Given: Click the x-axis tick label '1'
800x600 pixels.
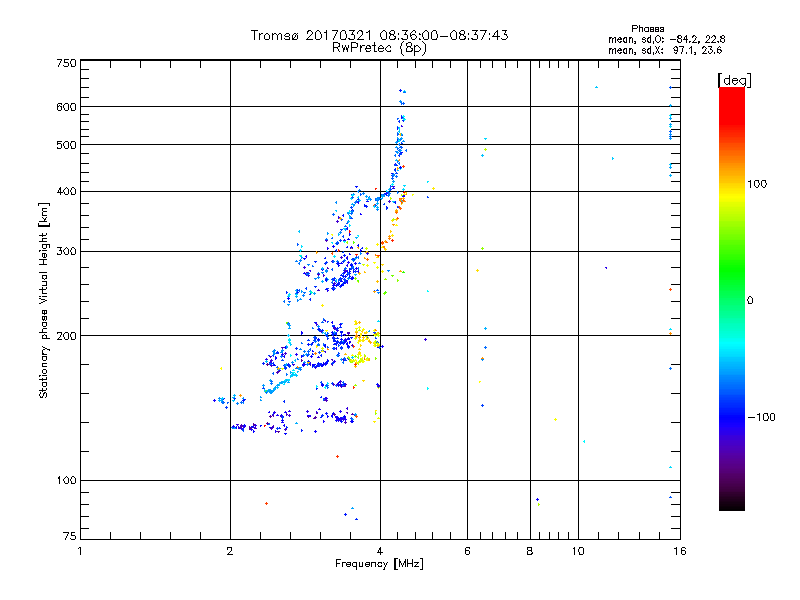Looking at the screenshot, I should tap(80, 552).
